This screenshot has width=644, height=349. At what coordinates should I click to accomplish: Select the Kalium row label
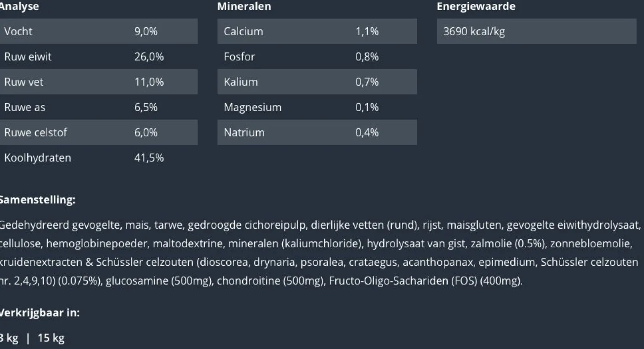coord(240,82)
